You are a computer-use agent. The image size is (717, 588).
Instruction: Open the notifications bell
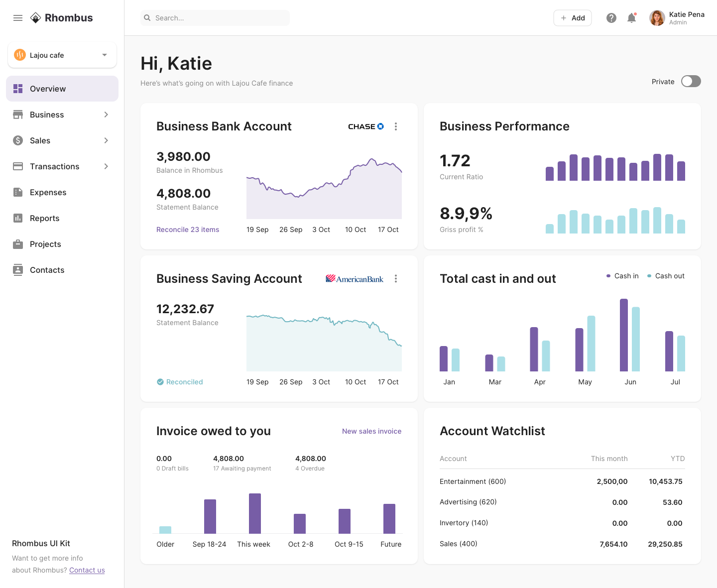[631, 18]
